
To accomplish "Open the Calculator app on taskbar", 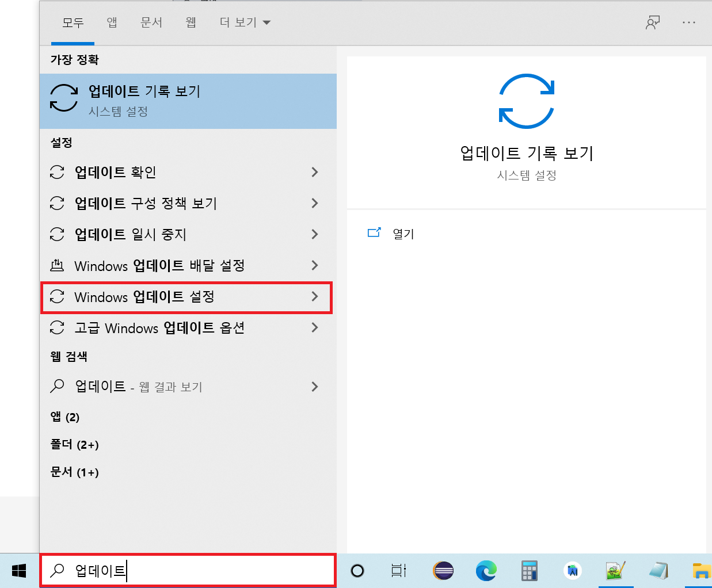I will click(529, 571).
